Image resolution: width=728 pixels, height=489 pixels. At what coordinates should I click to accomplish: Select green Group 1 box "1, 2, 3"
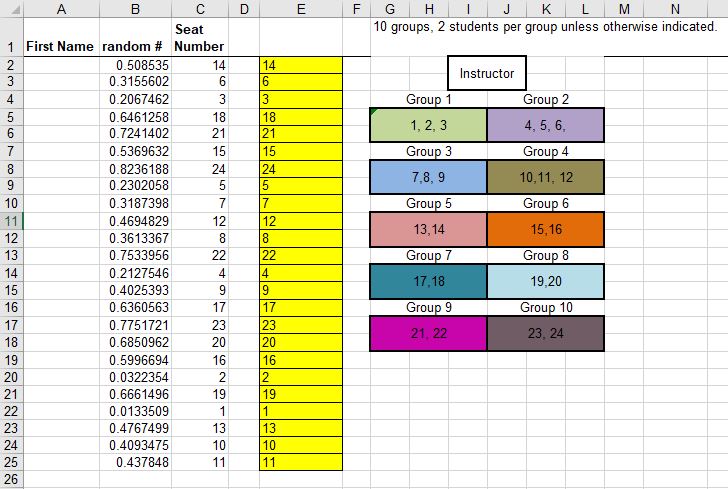pos(428,124)
